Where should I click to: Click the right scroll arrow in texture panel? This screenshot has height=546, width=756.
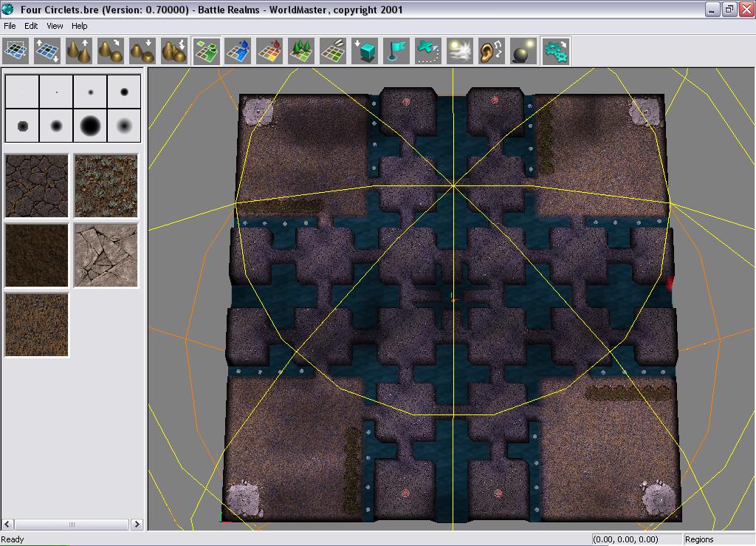coord(137,524)
